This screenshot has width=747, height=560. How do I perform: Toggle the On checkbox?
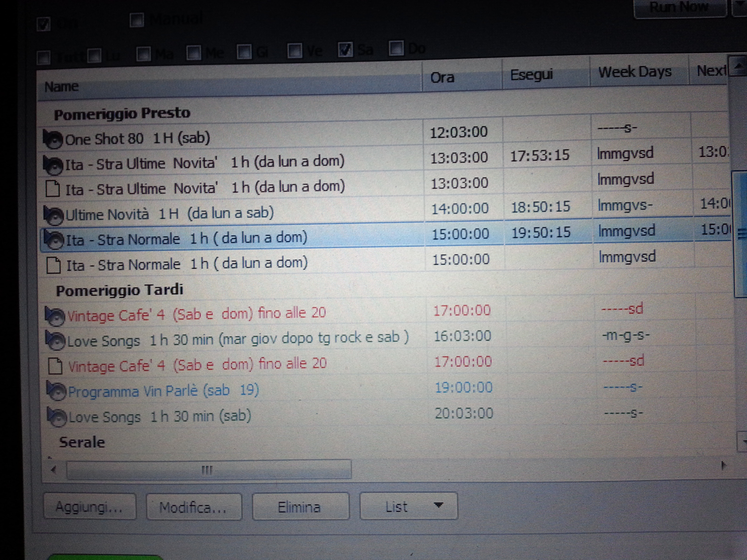click(x=43, y=24)
